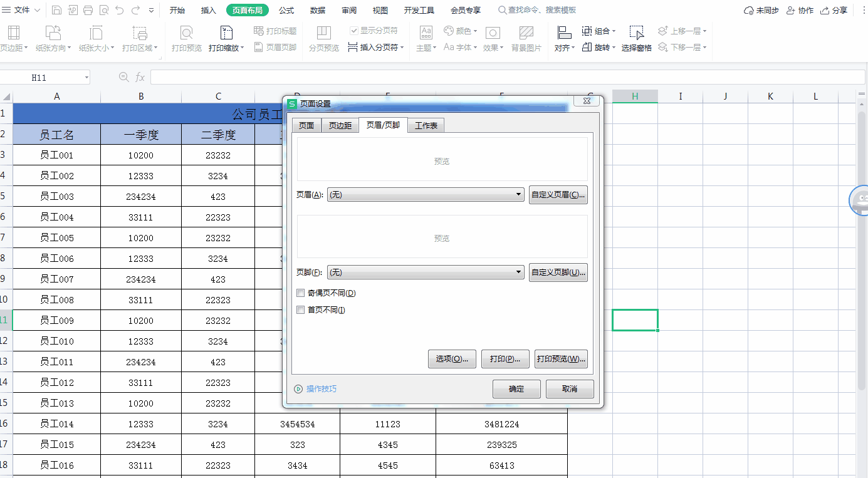Click the 协作 collaboration button
868x478 pixels.
[800, 10]
